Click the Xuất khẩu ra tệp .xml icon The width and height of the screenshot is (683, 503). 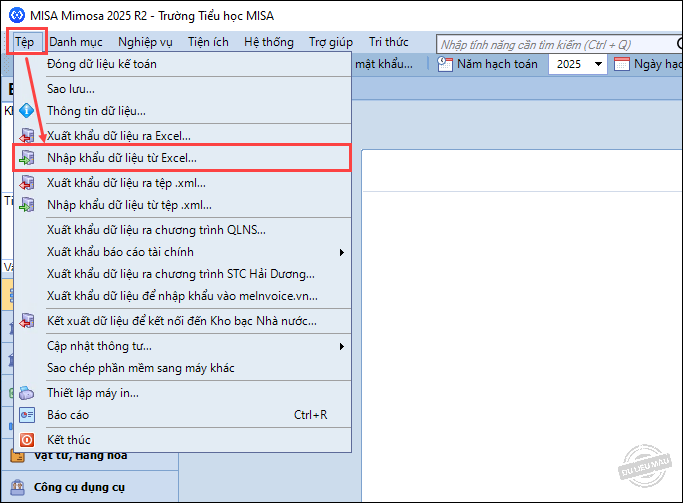coord(27,183)
